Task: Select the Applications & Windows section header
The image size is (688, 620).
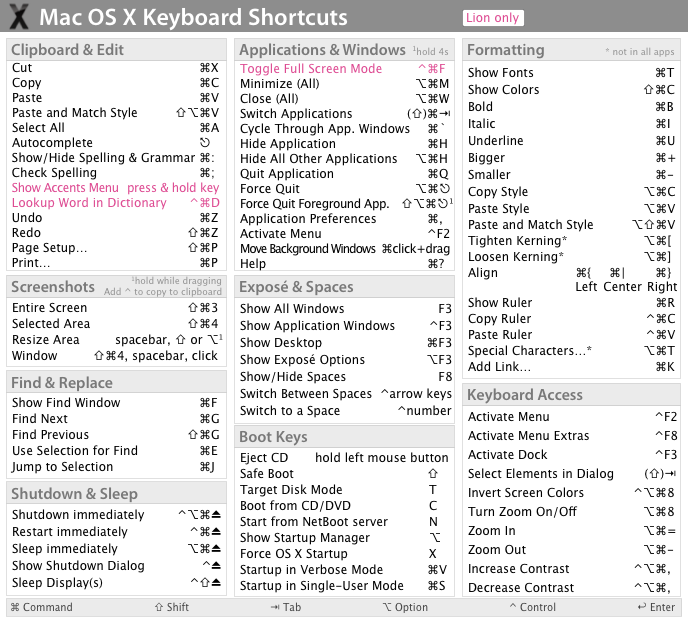Action: tap(322, 49)
